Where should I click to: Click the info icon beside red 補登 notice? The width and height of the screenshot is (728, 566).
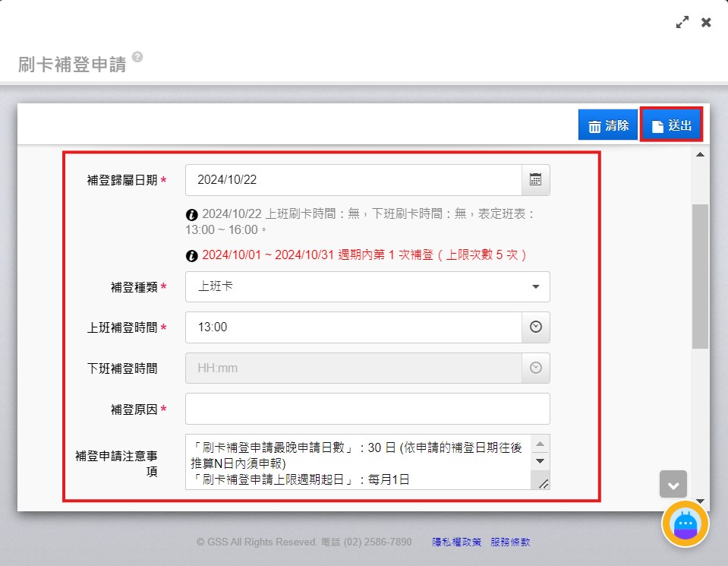pyautogui.click(x=192, y=255)
